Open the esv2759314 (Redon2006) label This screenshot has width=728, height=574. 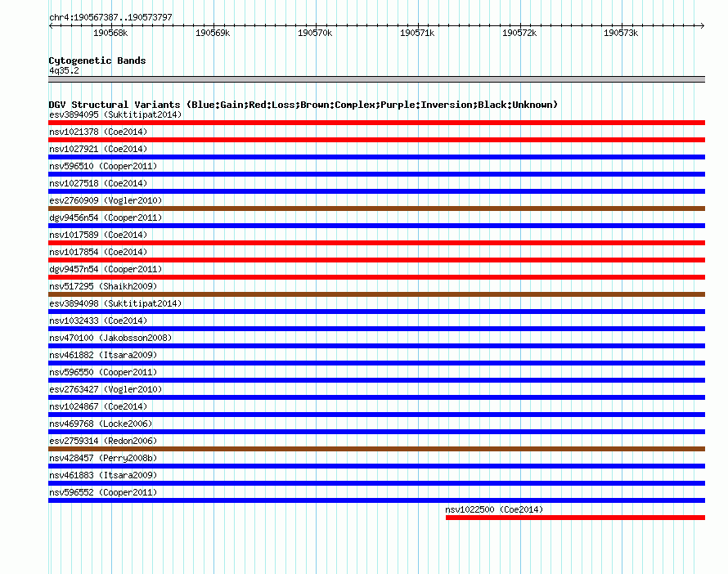coord(103,441)
